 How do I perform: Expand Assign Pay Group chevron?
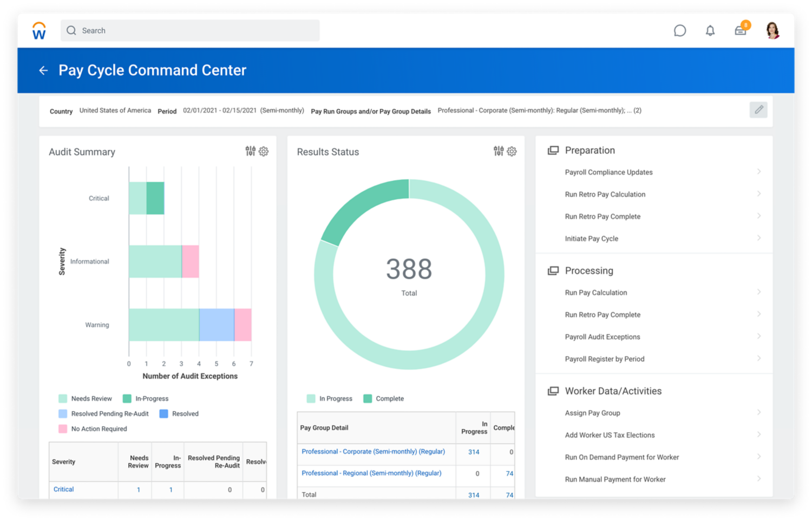click(x=758, y=412)
